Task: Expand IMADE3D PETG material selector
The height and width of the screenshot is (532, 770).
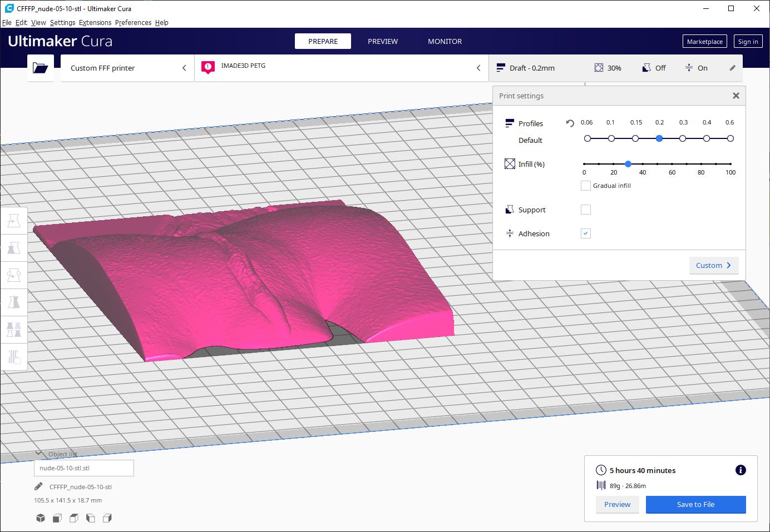Action: (342, 68)
